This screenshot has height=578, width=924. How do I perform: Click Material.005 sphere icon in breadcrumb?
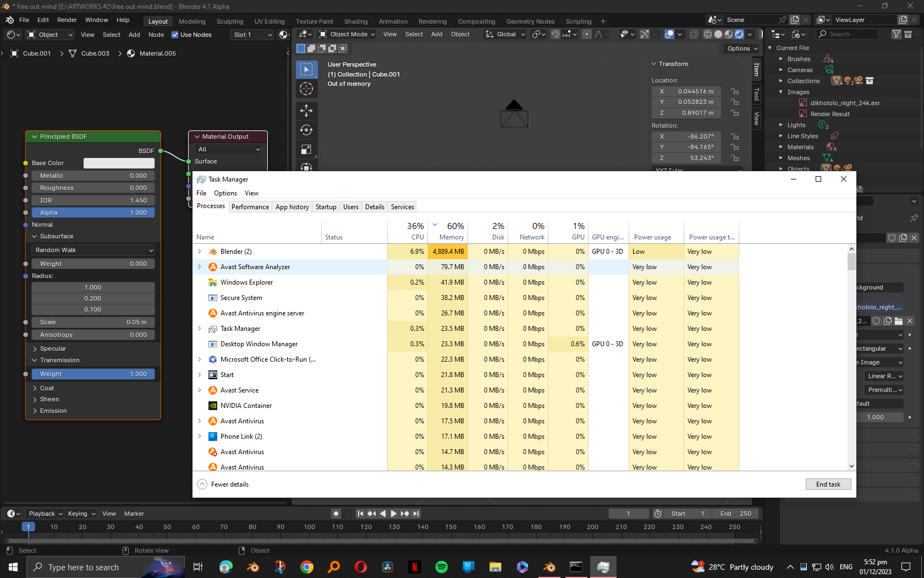coord(131,53)
